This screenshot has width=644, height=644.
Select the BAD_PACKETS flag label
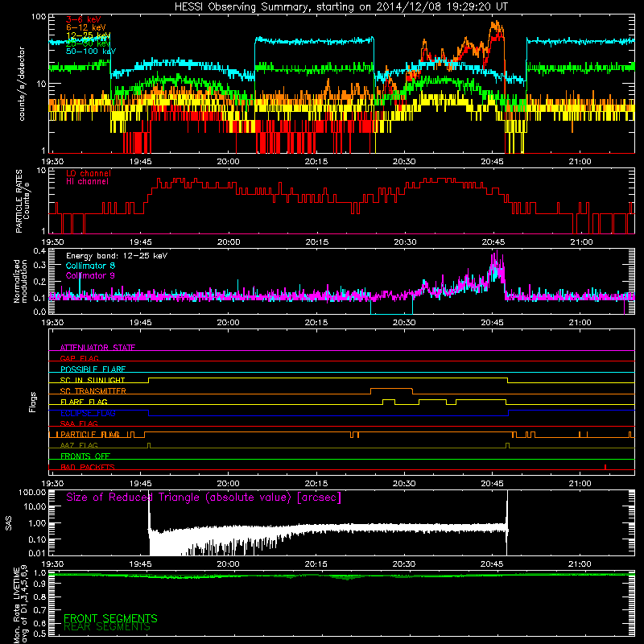tap(88, 467)
